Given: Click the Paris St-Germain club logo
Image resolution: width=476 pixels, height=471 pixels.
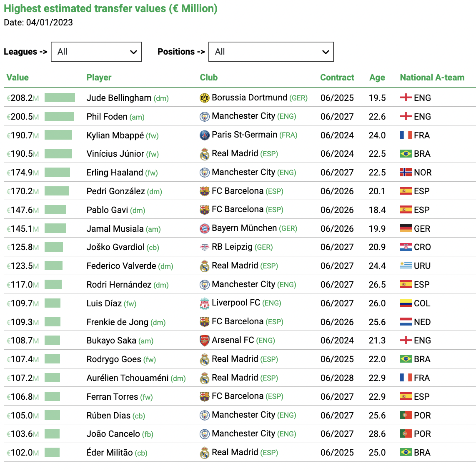Looking at the screenshot, I should click(x=205, y=135).
